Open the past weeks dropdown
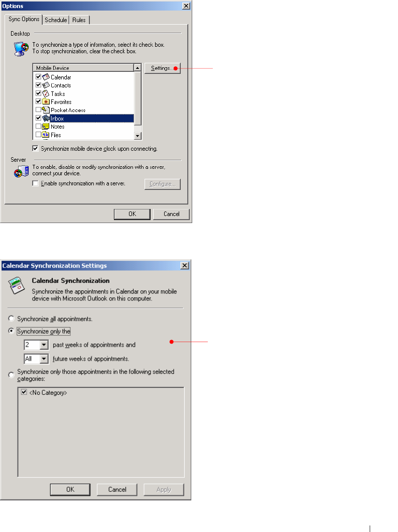 click(x=44, y=345)
